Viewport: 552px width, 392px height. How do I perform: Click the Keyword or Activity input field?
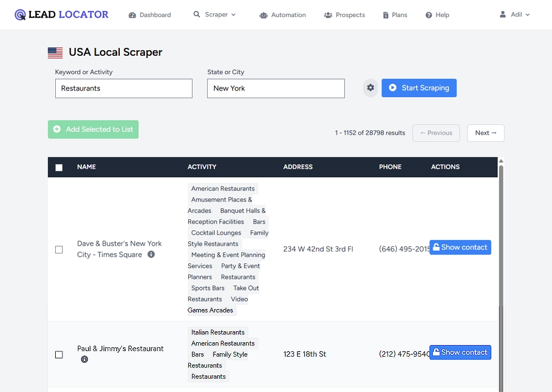click(x=124, y=88)
